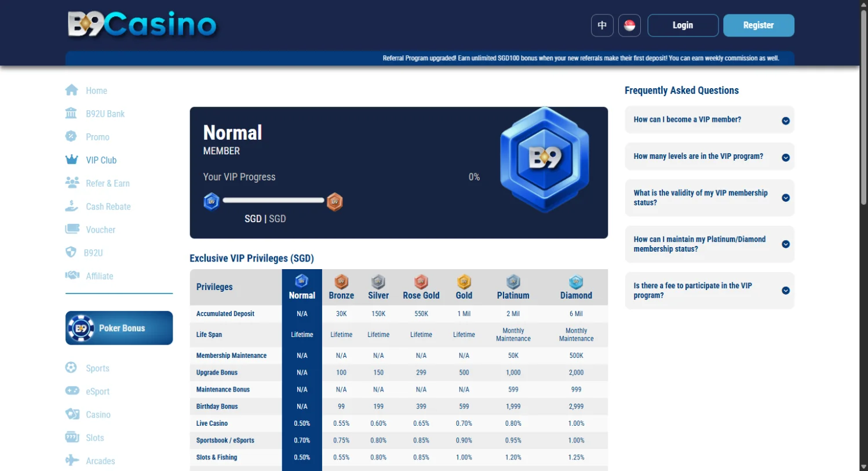Click the Rose Gold tier badge icon

click(421, 282)
